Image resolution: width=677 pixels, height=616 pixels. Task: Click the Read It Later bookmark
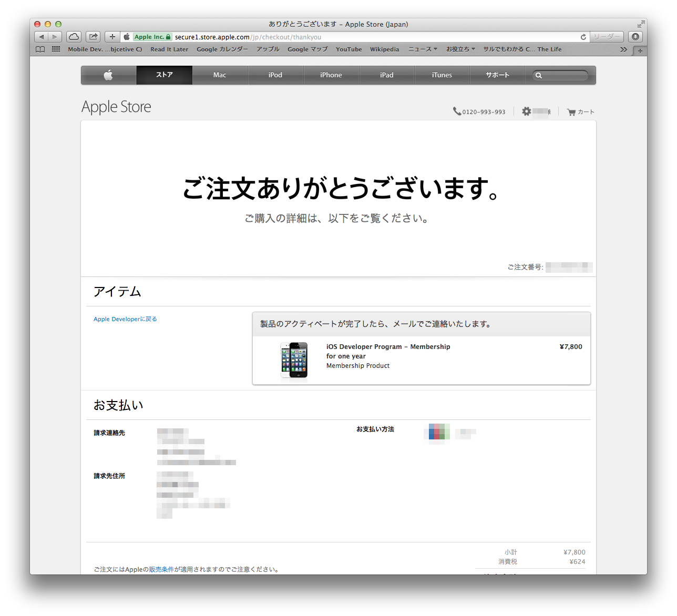[169, 49]
